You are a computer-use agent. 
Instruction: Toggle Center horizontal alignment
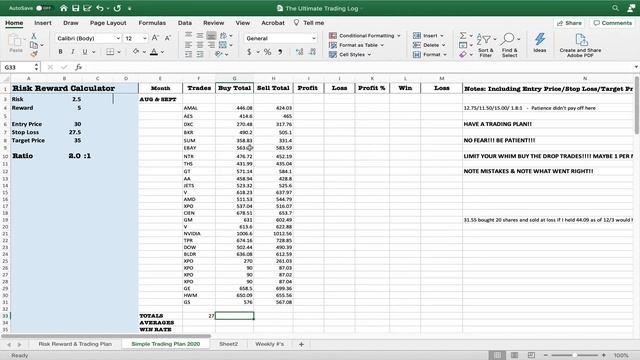200,45
